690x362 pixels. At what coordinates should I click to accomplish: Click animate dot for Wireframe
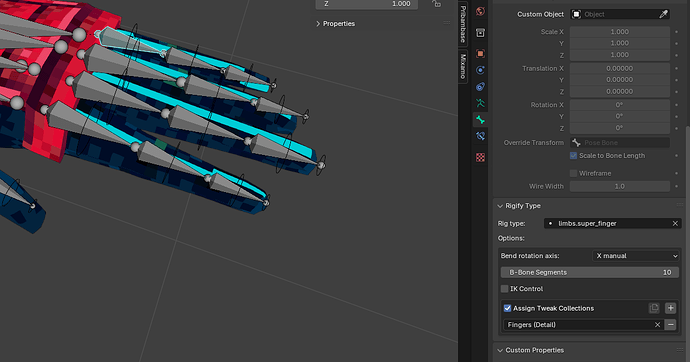(676, 173)
